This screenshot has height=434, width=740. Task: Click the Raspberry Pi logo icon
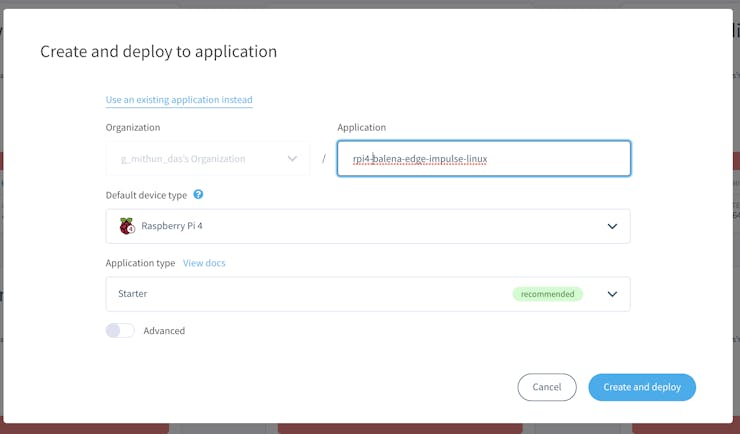click(127, 226)
